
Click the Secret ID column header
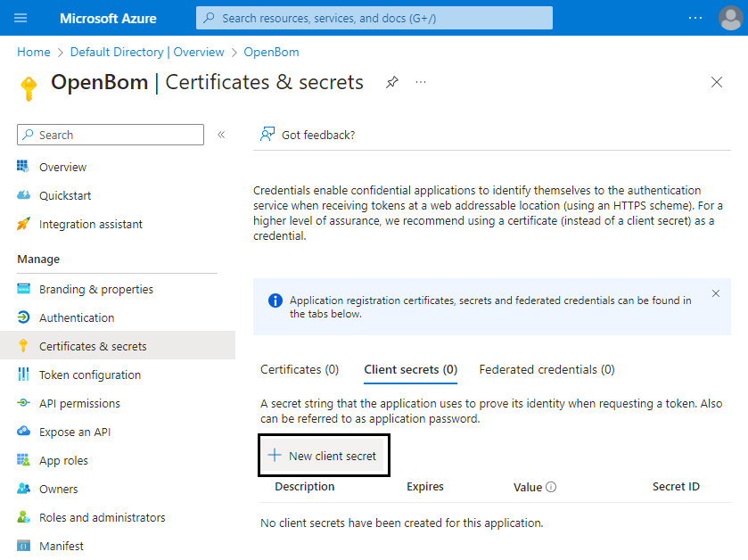coord(676,487)
